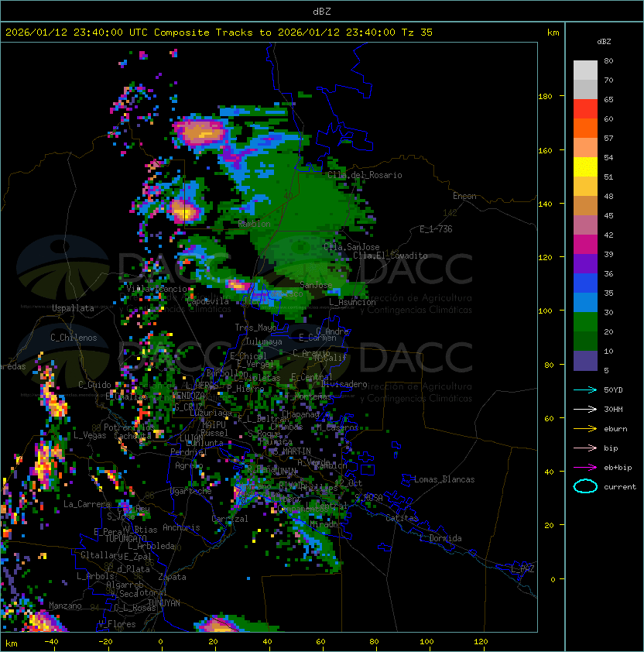The image size is (644, 652).
Task: Select the mauve 45 dBZ color block
Action: [x=585, y=225]
